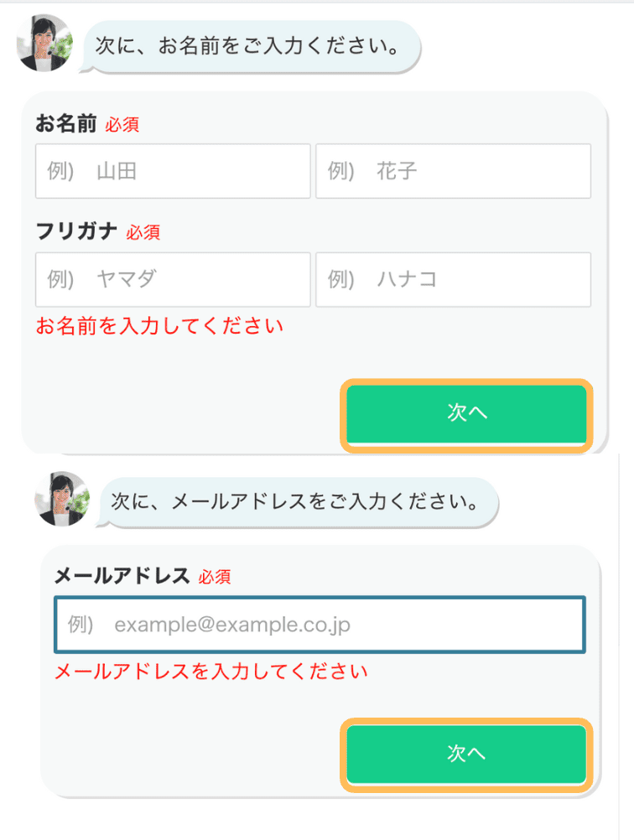634x840 pixels.
Task: Select the furigana field showing ヤマダ
Action: (173, 279)
